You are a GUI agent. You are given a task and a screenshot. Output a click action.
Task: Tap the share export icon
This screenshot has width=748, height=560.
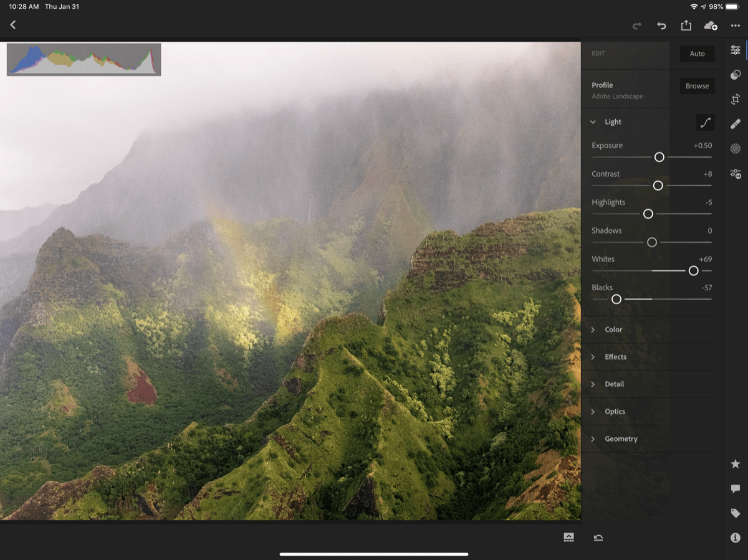coord(686,25)
